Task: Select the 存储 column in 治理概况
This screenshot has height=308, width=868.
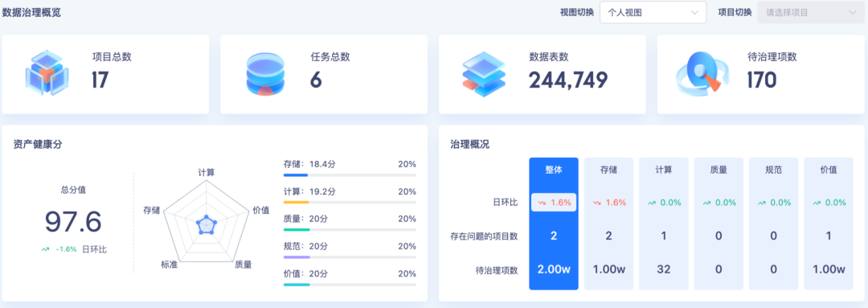Action: coord(608,224)
